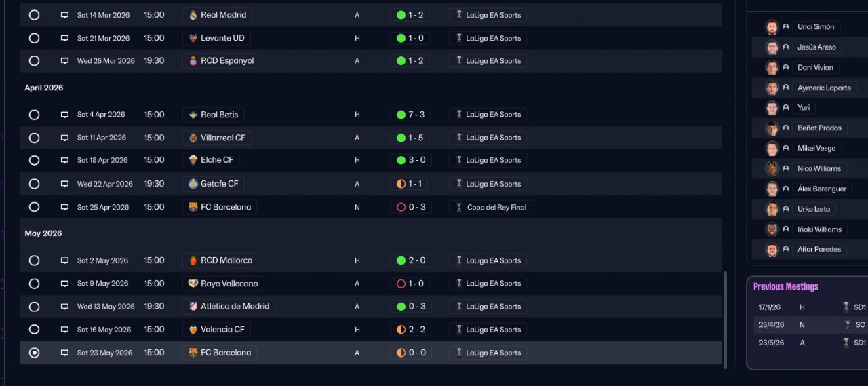
Task: Select the radio button for the Rayo Vallecano fixture
Action: coord(35,284)
